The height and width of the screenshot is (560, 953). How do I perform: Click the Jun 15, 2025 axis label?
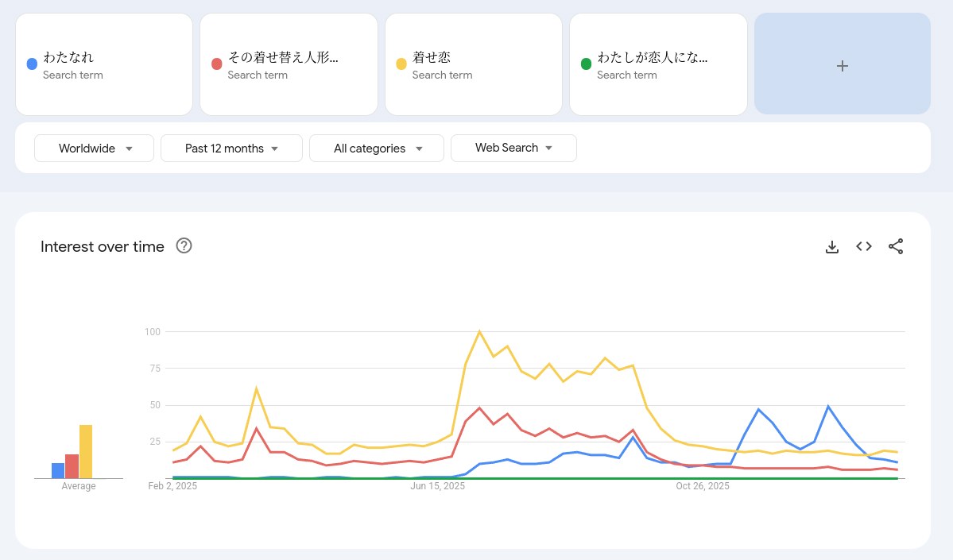pyautogui.click(x=438, y=486)
